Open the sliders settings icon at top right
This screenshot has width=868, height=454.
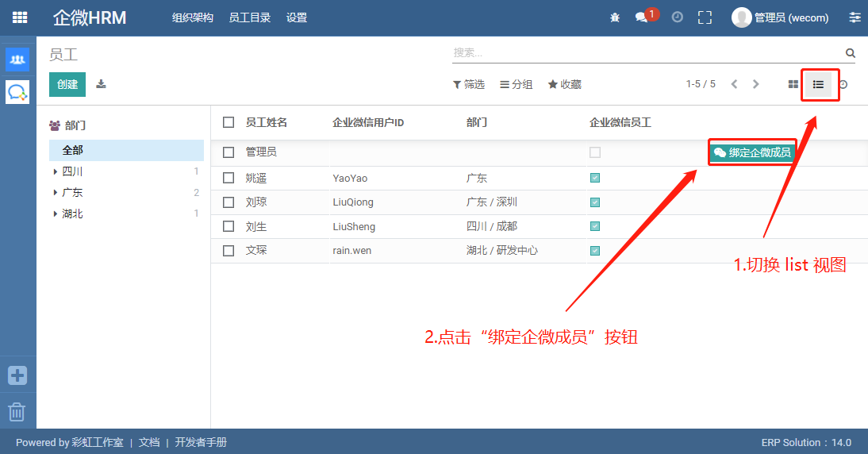click(x=855, y=17)
